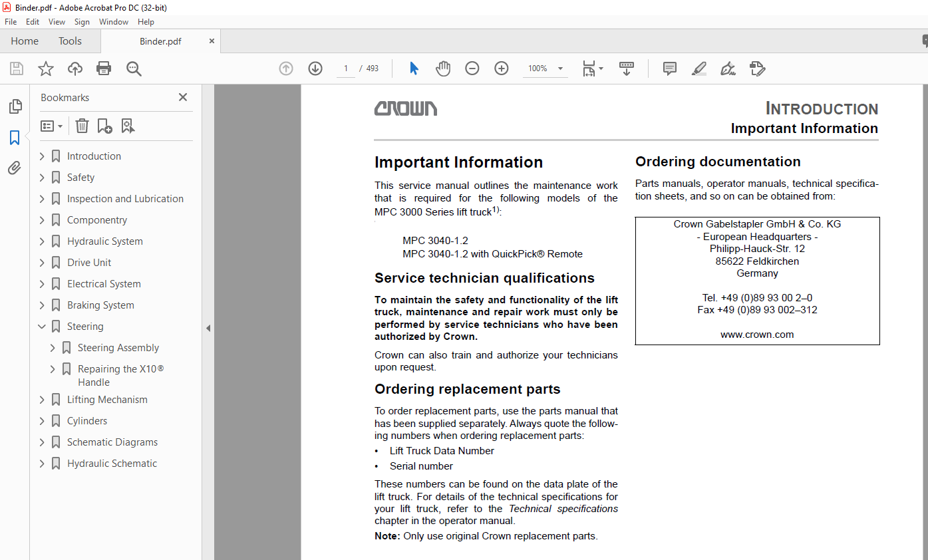Go to the next page arrow
Image resolution: width=928 pixels, height=560 pixels.
pos(315,69)
